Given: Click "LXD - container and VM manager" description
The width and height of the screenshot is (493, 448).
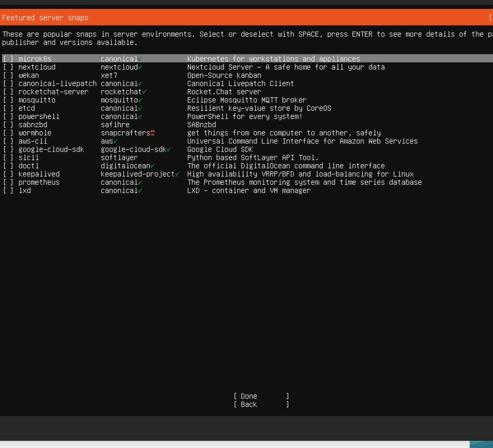Looking at the screenshot, I should coord(249,191).
